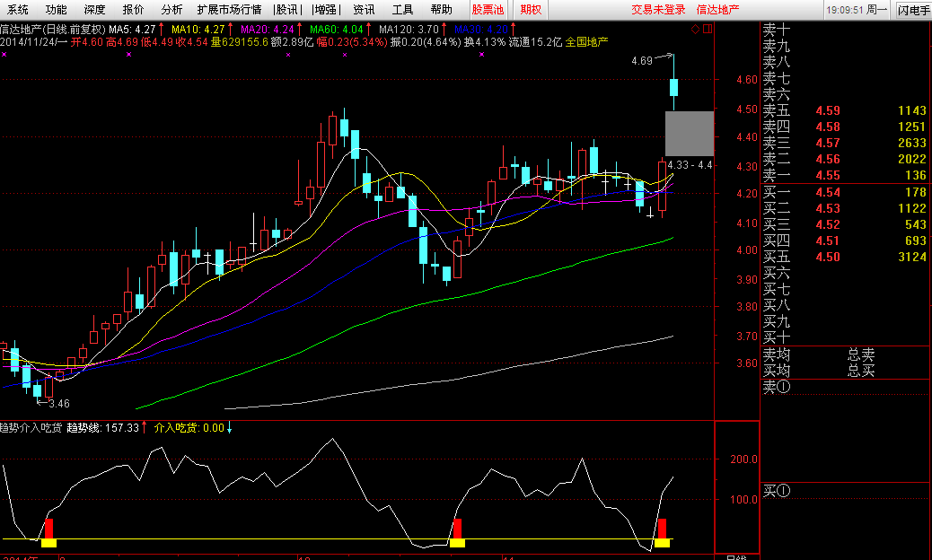Click the 3.46 low price label

coord(59,404)
